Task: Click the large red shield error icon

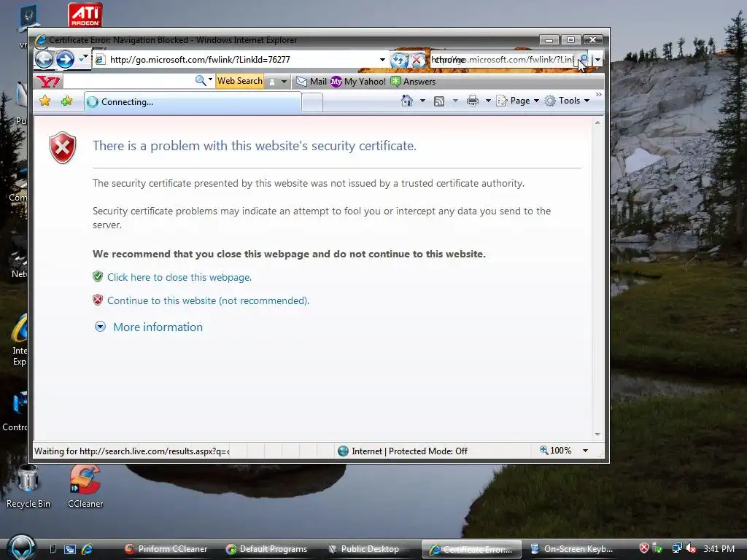Action: click(x=63, y=147)
